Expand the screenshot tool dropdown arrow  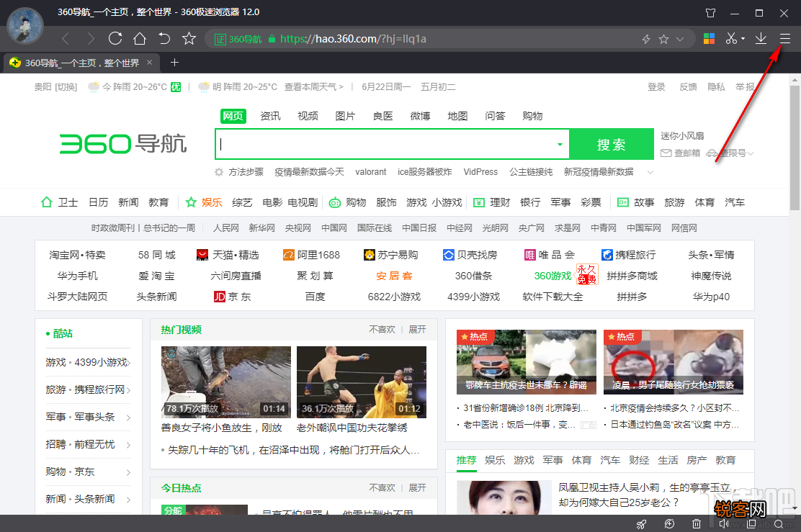tap(743, 38)
